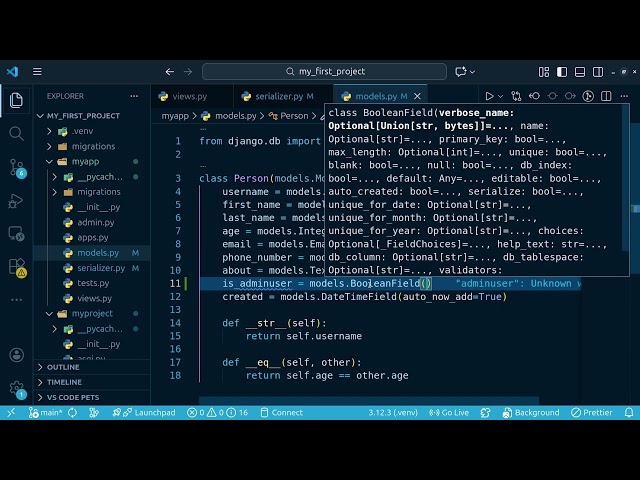640x480 pixels.
Task: Open the Explorer view in activity bar
Action: pyautogui.click(x=16, y=100)
